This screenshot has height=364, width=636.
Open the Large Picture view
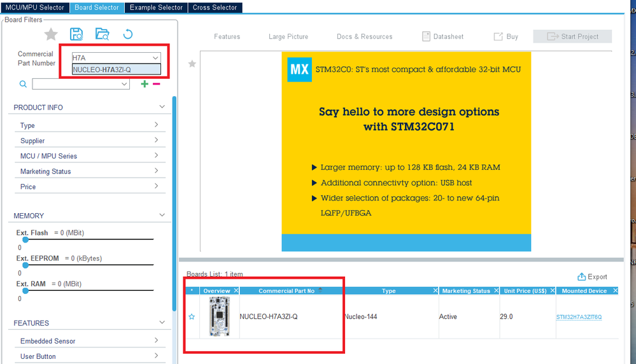pos(288,36)
